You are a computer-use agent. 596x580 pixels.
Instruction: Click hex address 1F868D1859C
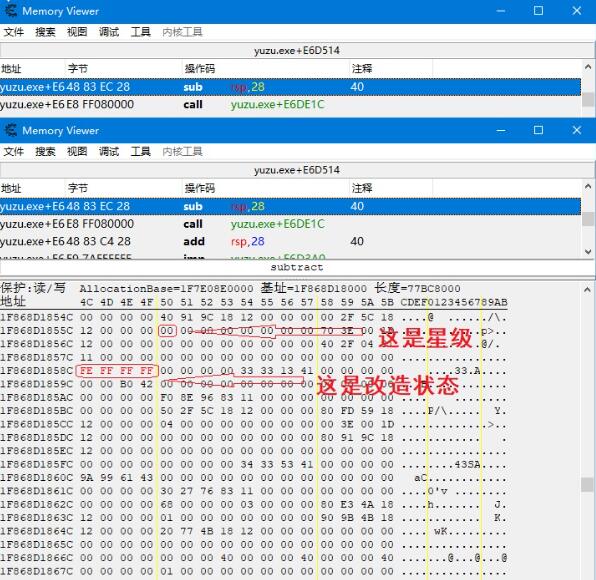tap(36, 384)
